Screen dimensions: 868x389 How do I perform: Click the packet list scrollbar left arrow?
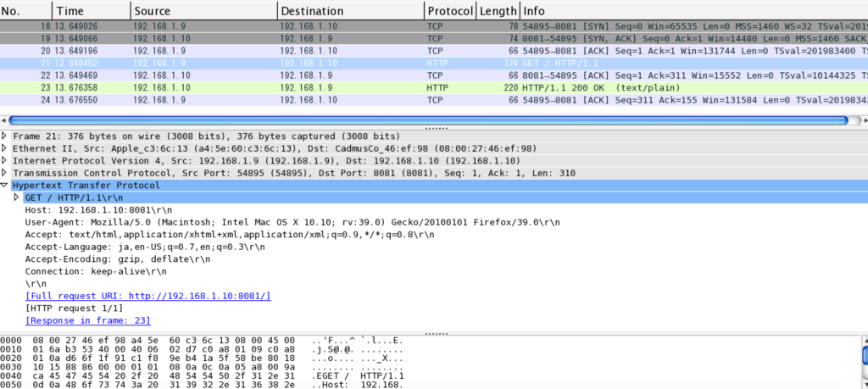(4, 120)
